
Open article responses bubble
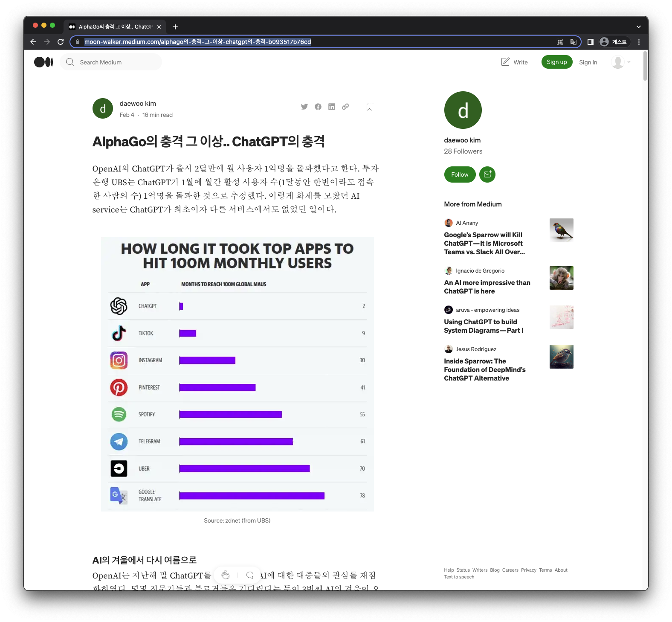(x=250, y=575)
